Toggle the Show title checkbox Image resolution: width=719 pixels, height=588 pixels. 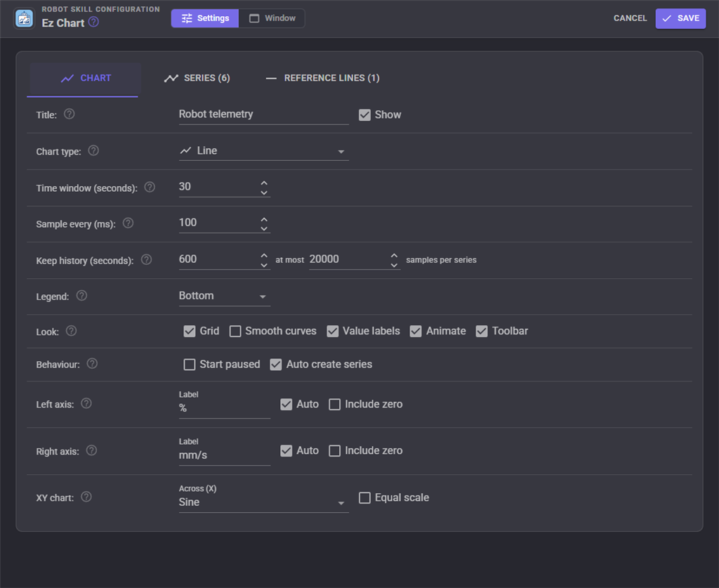tap(364, 115)
